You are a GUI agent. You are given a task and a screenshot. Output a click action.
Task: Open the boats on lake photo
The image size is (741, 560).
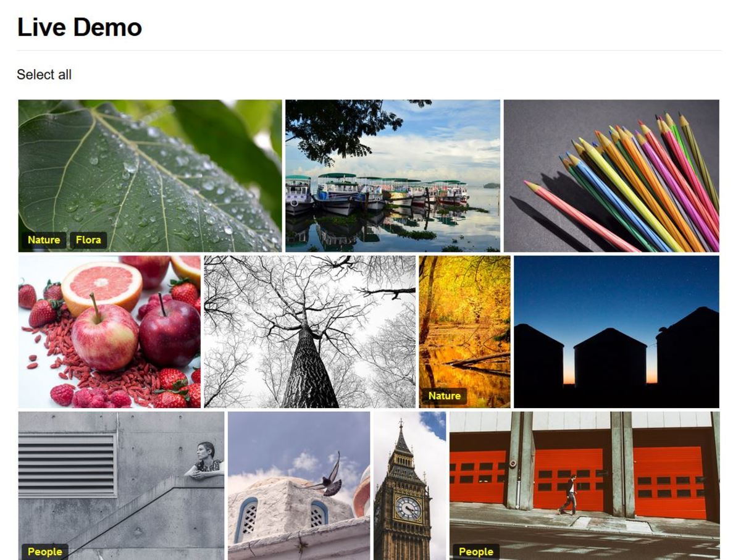(x=393, y=176)
